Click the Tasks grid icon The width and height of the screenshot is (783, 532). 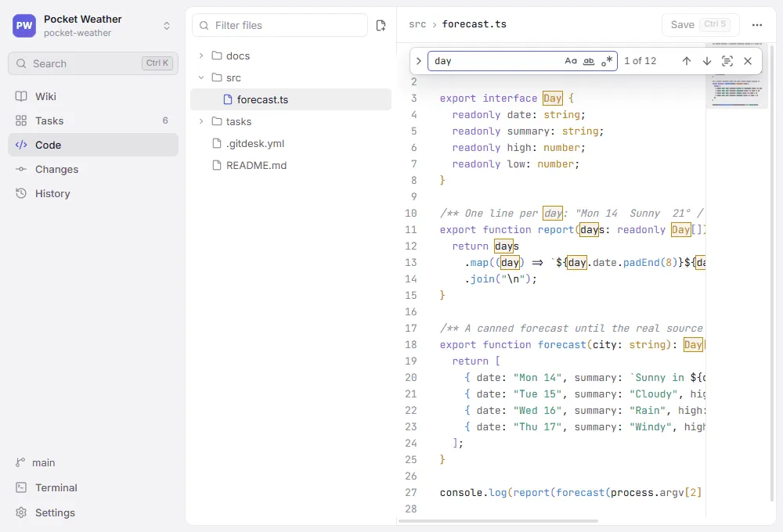pyautogui.click(x=21, y=120)
